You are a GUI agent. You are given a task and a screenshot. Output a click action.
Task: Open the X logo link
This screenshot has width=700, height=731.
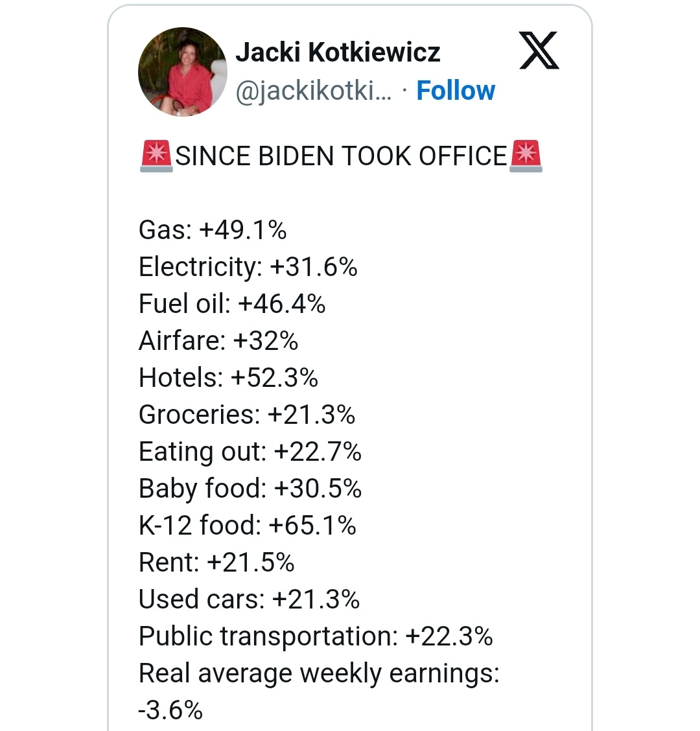pyautogui.click(x=539, y=51)
